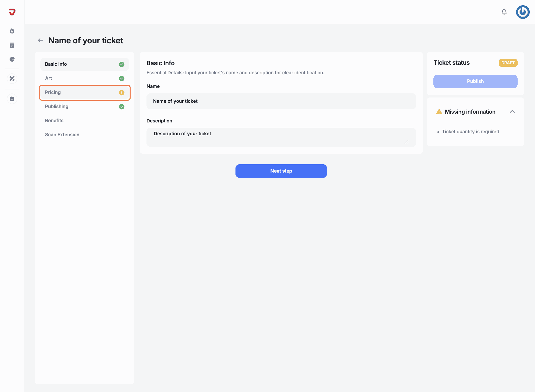Screen dimensions: 535x392
Task: Focus the ticket Name input field
Action: pos(281,101)
